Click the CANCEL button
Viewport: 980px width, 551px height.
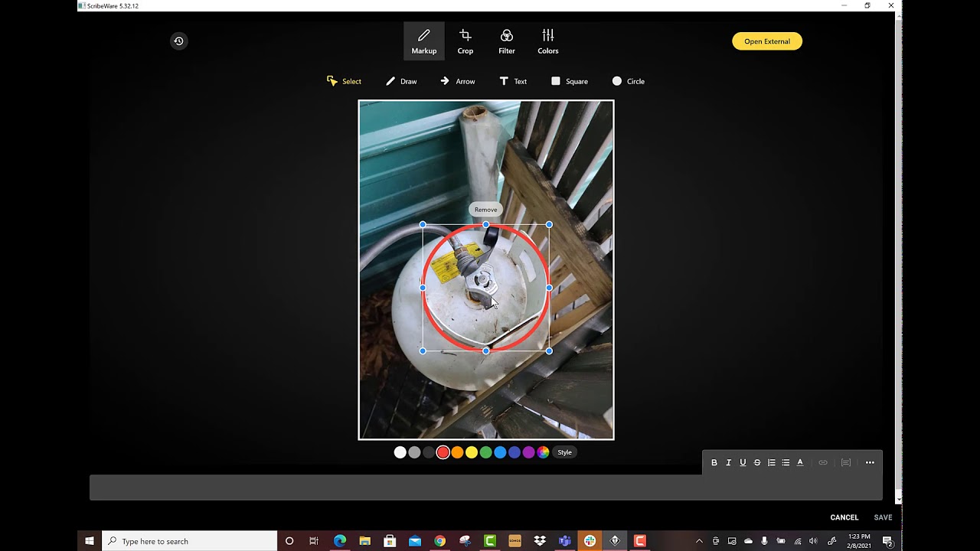click(844, 517)
